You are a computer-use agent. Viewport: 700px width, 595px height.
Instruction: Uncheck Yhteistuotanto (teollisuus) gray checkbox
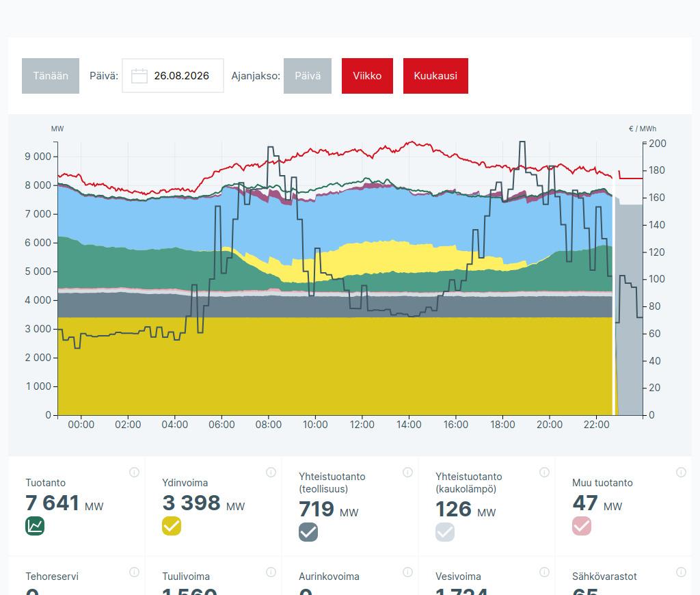tap(308, 532)
